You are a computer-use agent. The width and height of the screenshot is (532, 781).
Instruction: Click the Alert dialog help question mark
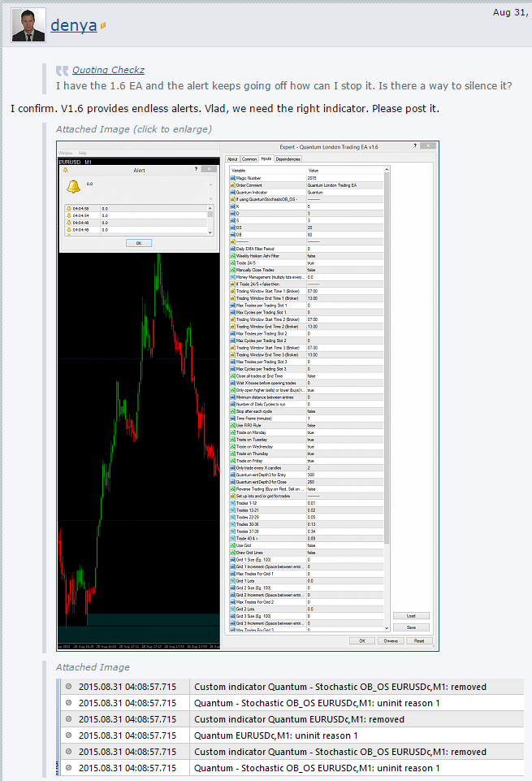pos(196,169)
